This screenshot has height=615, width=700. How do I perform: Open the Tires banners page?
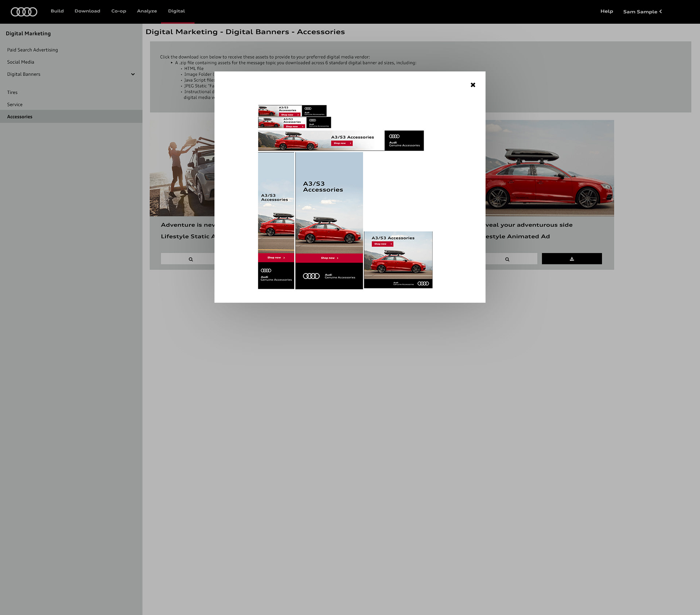12,92
